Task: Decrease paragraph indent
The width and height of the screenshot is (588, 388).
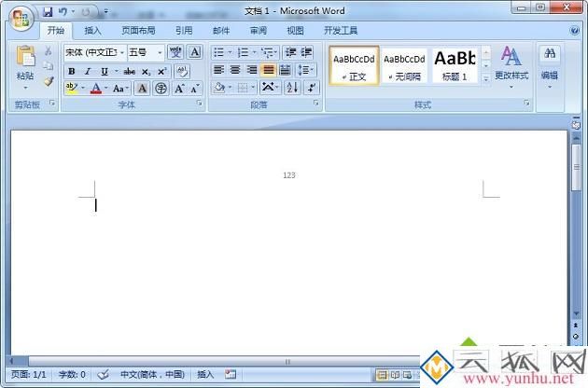Action: [x=290, y=52]
